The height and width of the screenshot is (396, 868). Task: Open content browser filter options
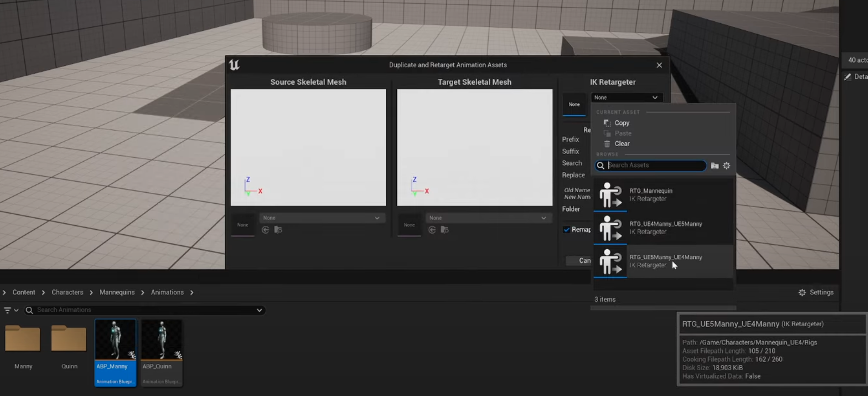tap(10, 310)
